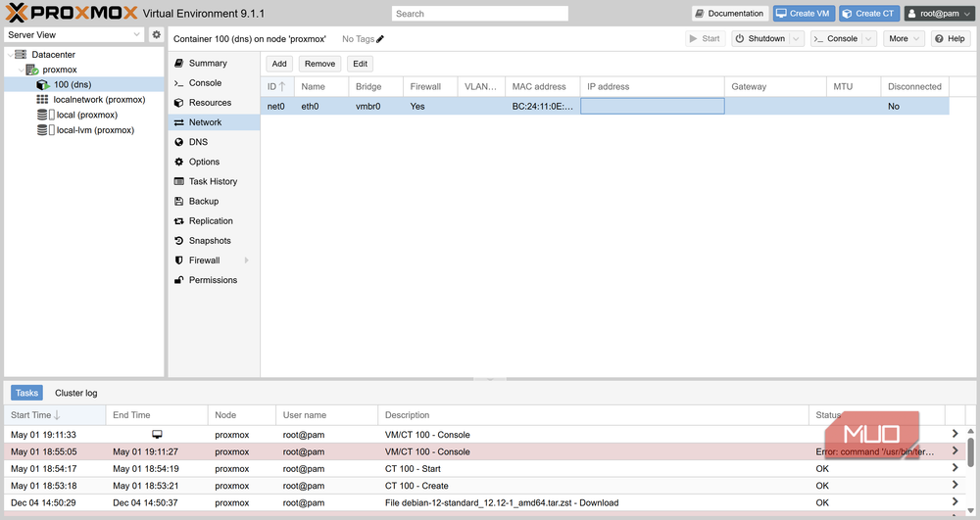Sort tasks by End Time column
The image size is (980, 520).
click(x=157, y=415)
